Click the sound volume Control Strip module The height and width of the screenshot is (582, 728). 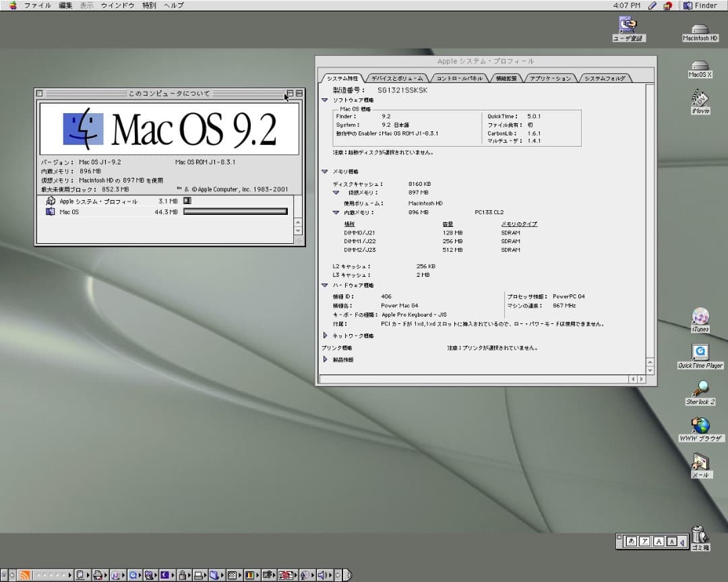click(x=322, y=575)
